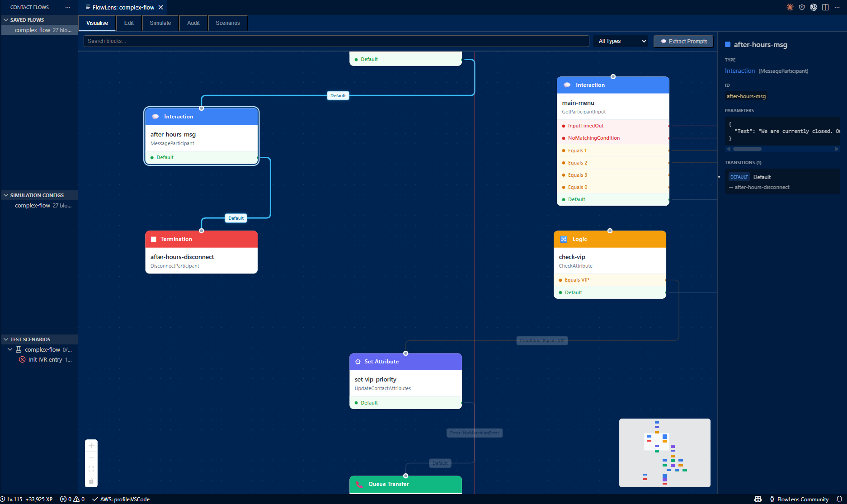The image size is (847, 504).
Task: Click the shuffle icon on the check-vip Logic block
Action: tap(564, 239)
